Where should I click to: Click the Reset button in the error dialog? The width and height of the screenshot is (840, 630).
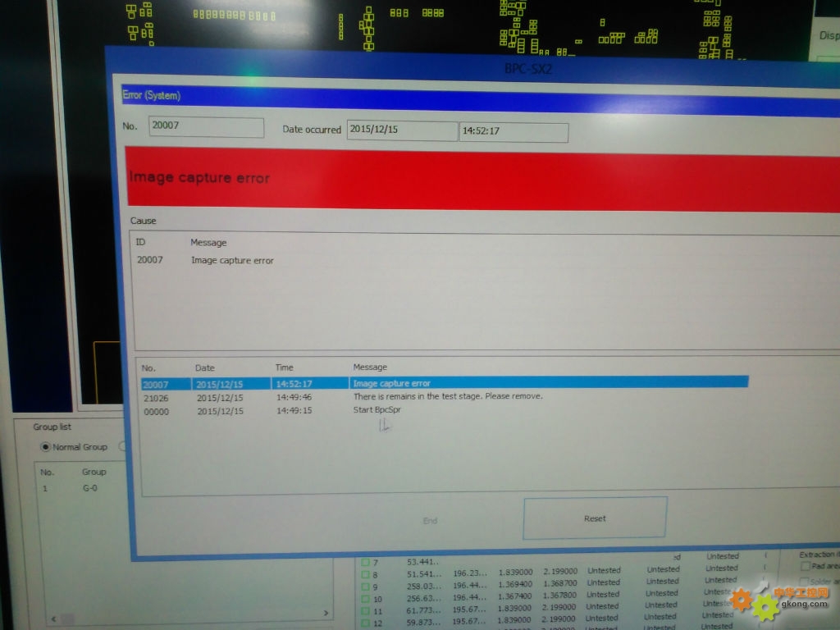pyautogui.click(x=595, y=518)
